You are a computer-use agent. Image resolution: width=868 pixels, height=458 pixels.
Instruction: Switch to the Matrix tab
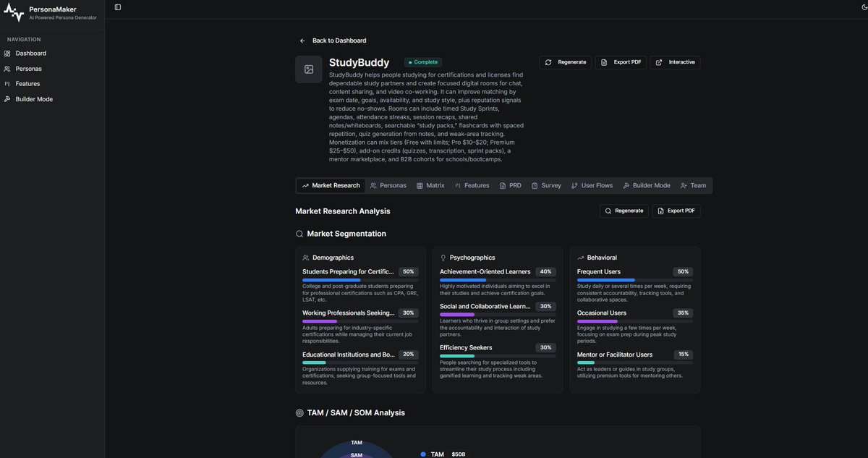(430, 186)
